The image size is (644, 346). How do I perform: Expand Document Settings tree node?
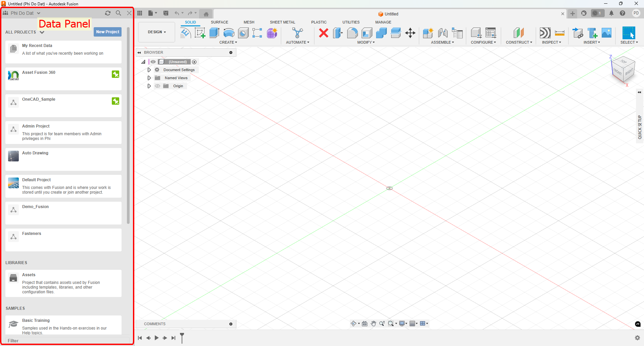(x=149, y=70)
